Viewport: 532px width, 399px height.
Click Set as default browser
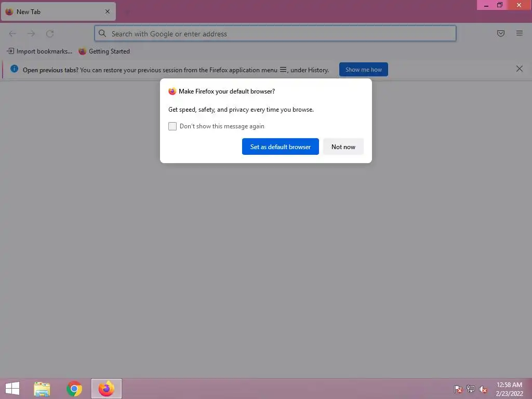click(280, 147)
